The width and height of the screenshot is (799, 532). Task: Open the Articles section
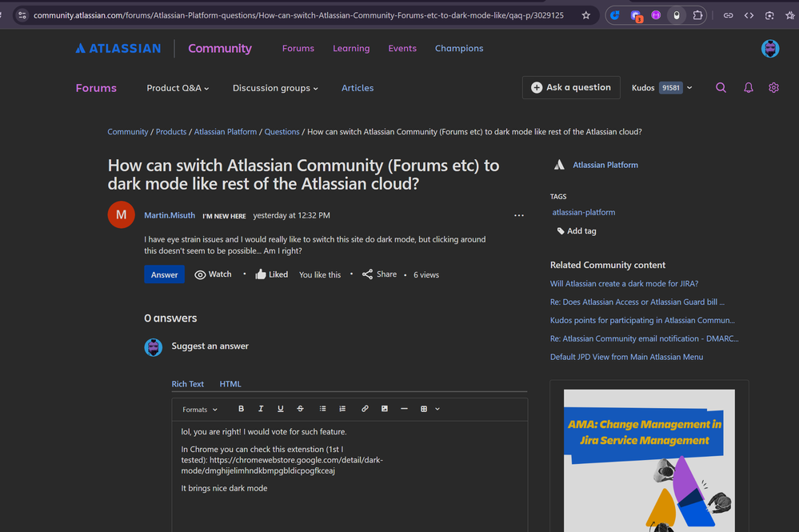pos(358,88)
